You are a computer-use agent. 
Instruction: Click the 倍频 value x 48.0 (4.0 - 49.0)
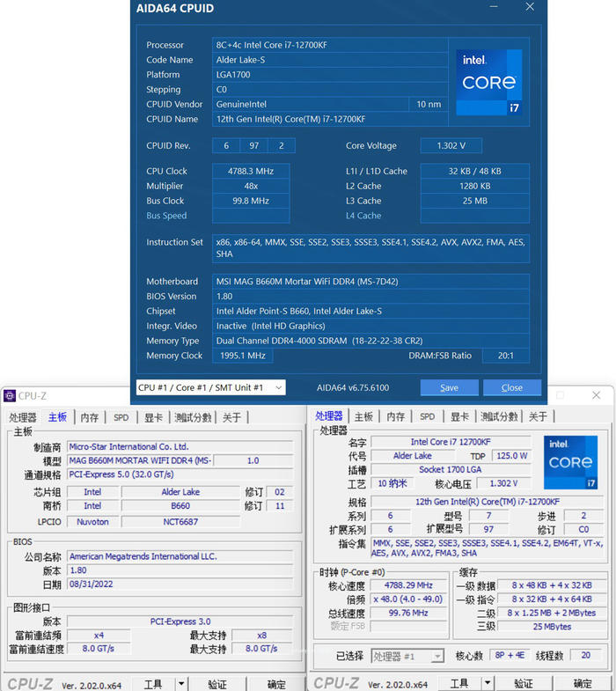click(408, 599)
